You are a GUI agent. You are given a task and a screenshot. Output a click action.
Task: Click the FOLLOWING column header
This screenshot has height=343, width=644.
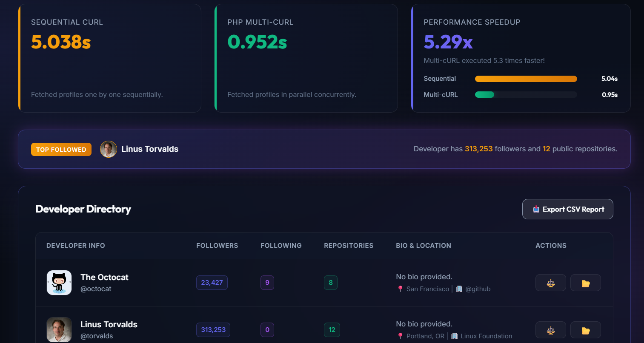[x=281, y=246]
